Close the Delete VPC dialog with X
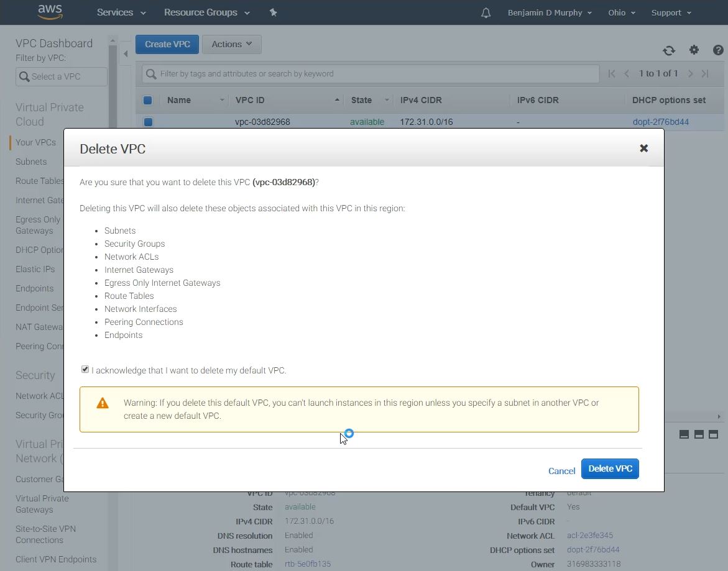 tap(643, 148)
